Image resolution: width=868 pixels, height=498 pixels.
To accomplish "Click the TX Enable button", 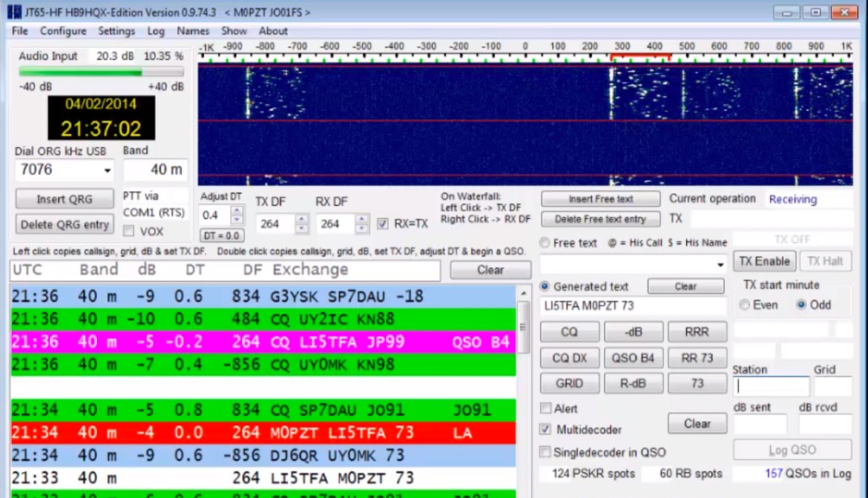I will tap(764, 261).
